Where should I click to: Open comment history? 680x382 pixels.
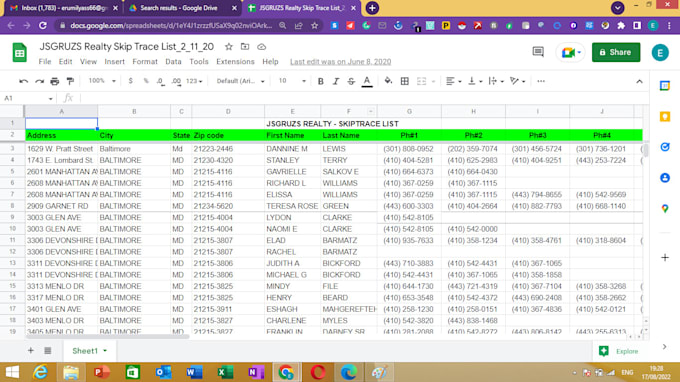tap(538, 52)
